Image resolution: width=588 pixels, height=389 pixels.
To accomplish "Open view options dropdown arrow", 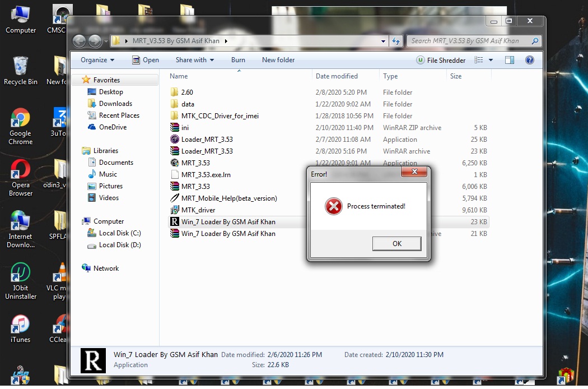I will 491,60.
